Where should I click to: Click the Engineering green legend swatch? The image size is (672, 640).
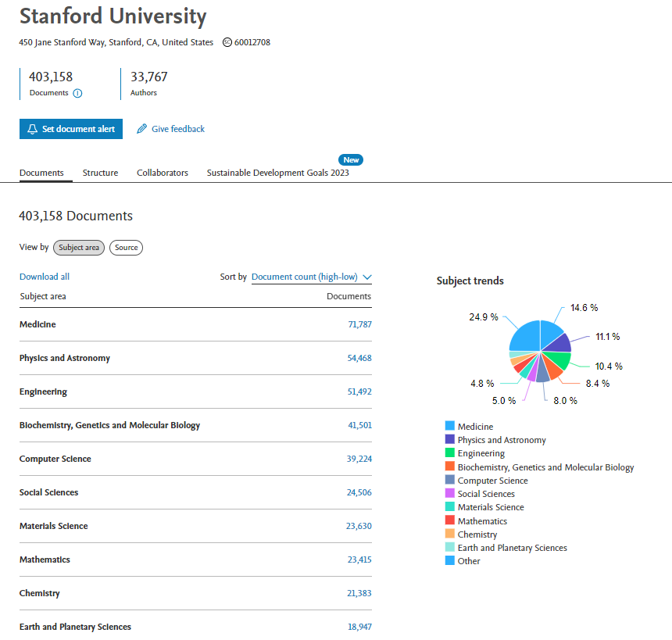point(449,452)
